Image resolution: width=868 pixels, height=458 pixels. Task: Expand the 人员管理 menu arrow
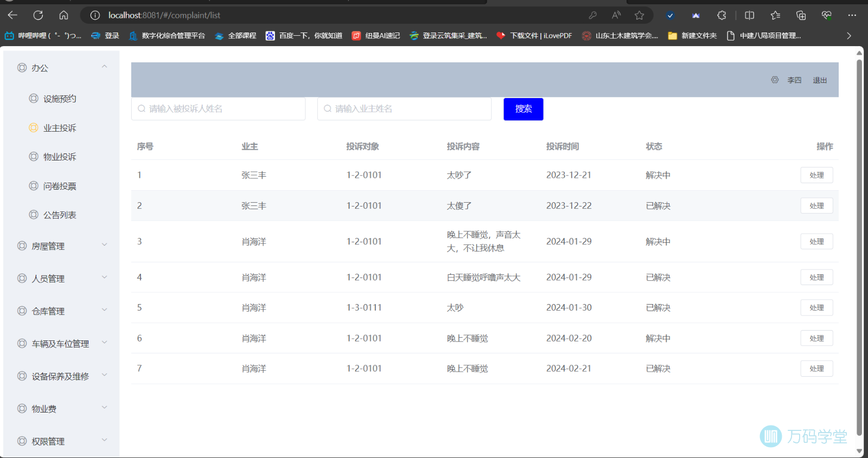click(104, 278)
